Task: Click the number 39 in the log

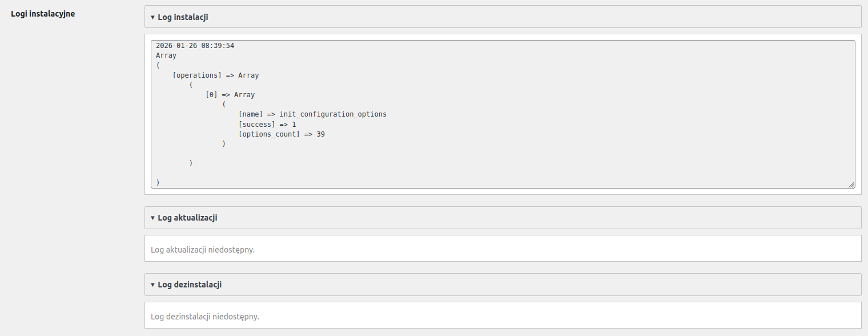Action: pyautogui.click(x=320, y=134)
